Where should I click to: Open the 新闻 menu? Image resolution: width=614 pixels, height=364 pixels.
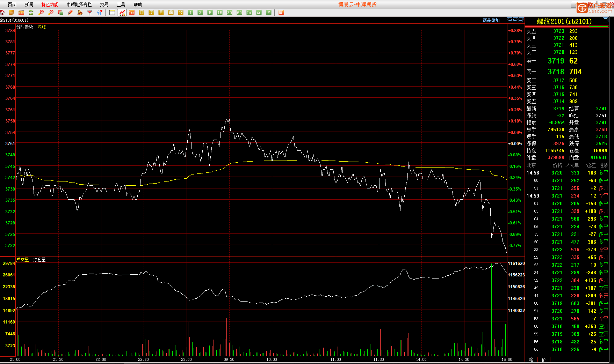coord(29,5)
